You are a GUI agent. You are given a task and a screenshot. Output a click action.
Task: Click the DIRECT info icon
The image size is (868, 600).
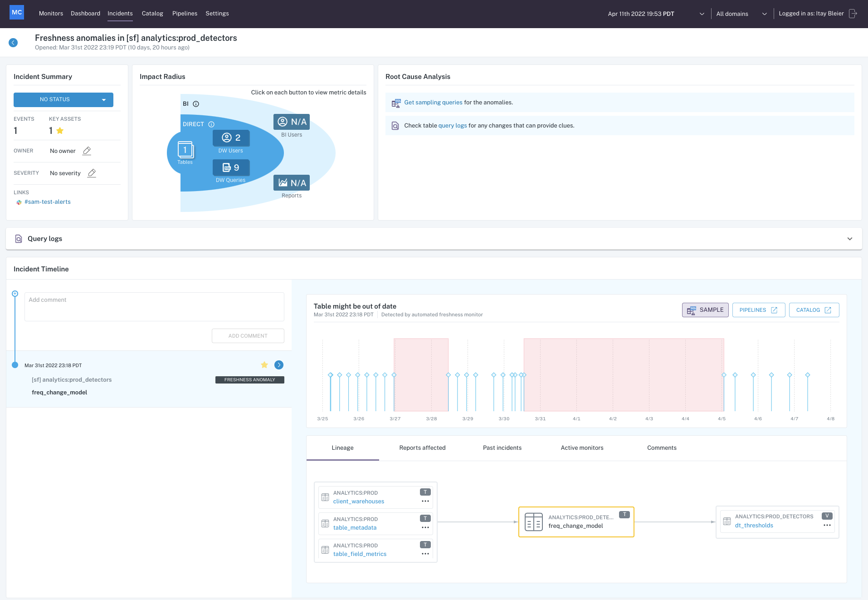click(211, 124)
